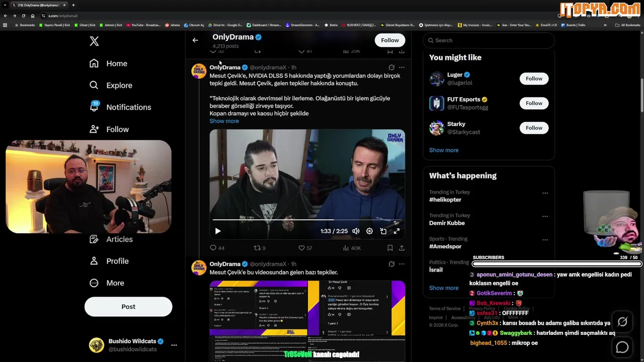Open Messages floating button
Image resolution: width=644 pixels, height=362 pixels.
[622, 347]
